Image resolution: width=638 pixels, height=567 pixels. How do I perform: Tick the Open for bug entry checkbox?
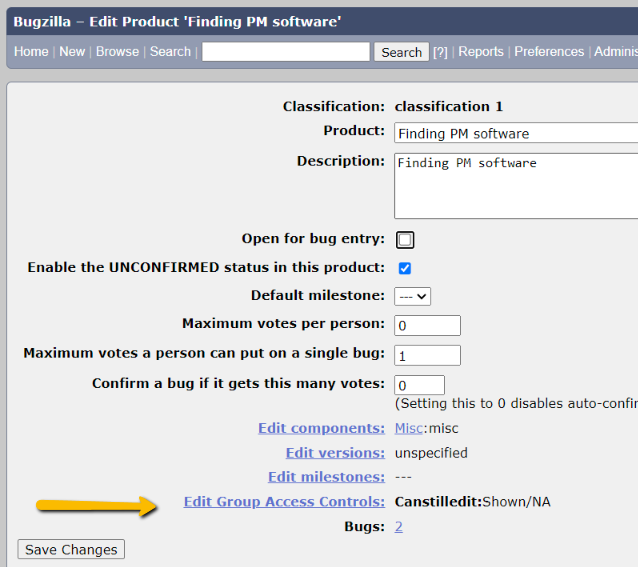coord(405,240)
